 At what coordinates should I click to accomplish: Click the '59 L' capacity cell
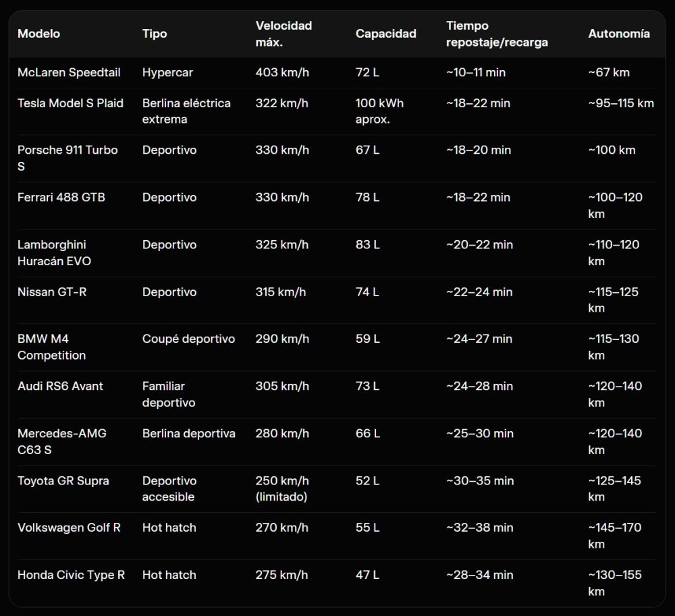tap(367, 339)
